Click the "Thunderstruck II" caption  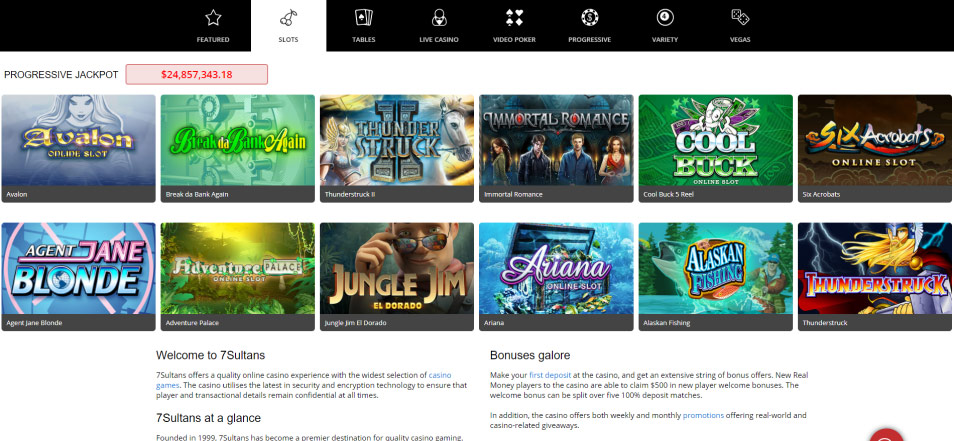pyautogui.click(x=348, y=195)
